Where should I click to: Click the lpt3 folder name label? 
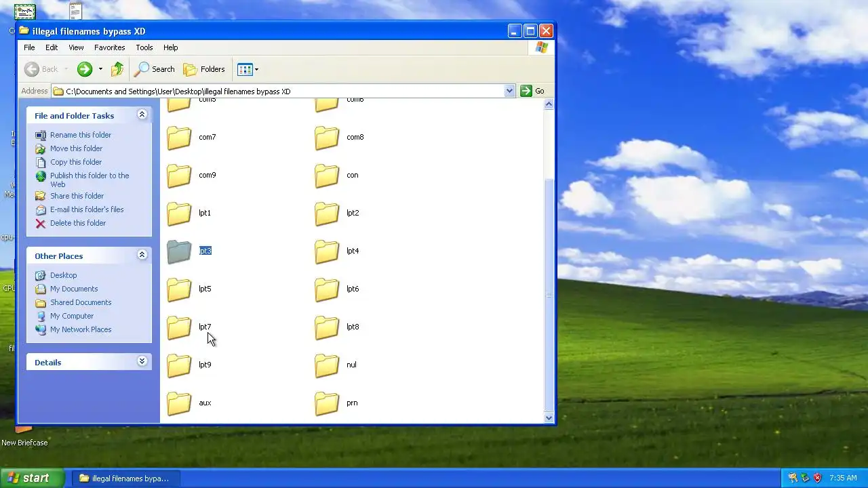(x=205, y=251)
